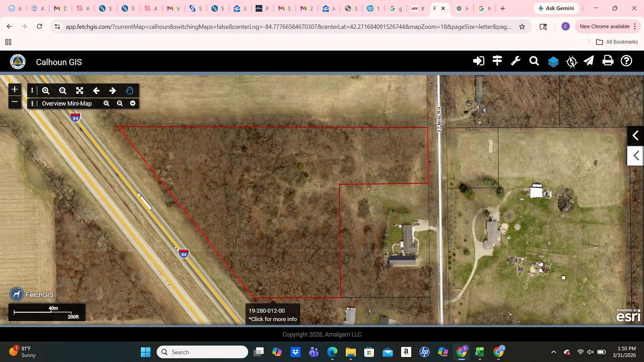The width and height of the screenshot is (644, 362).
Task: Select the share/send map icon
Action: tap(589, 61)
